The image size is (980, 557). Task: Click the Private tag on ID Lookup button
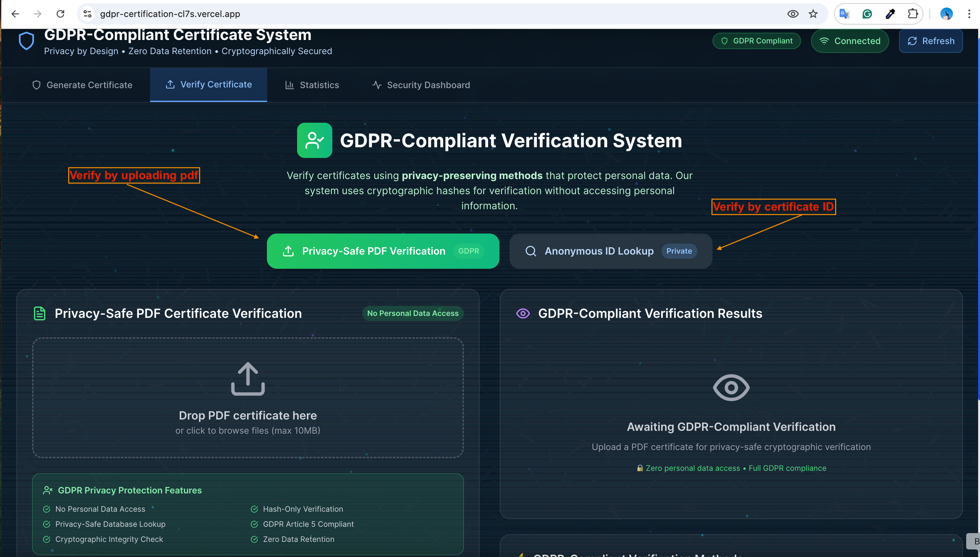[x=679, y=251]
